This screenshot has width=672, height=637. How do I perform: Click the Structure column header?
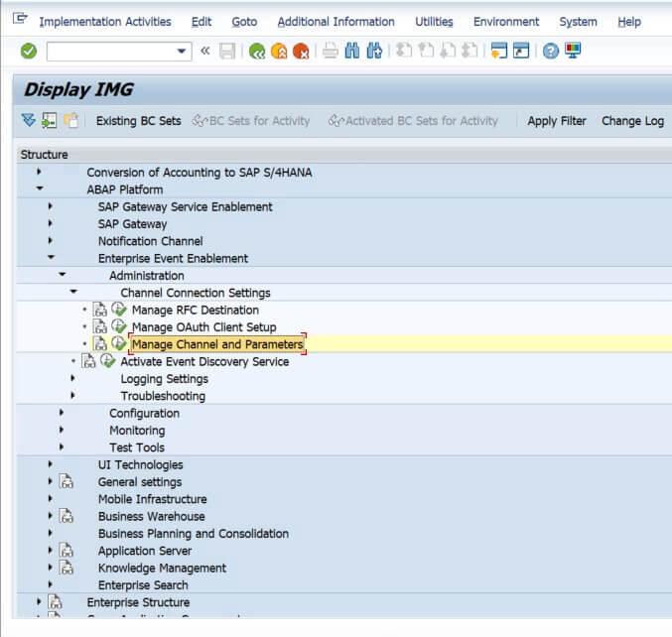click(344, 155)
